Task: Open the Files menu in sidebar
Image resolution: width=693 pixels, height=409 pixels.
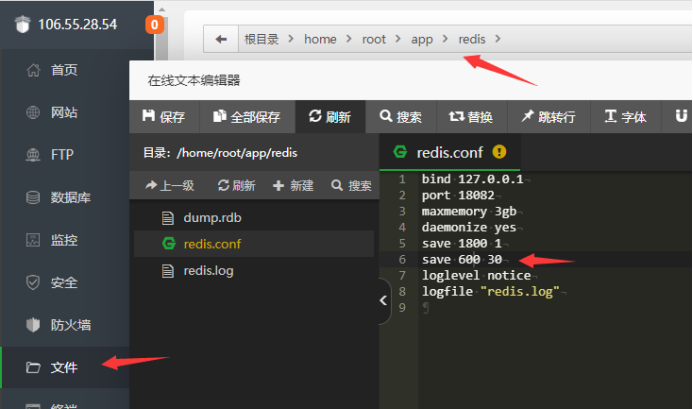Action: pyautogui.click(x=64, y=367)
